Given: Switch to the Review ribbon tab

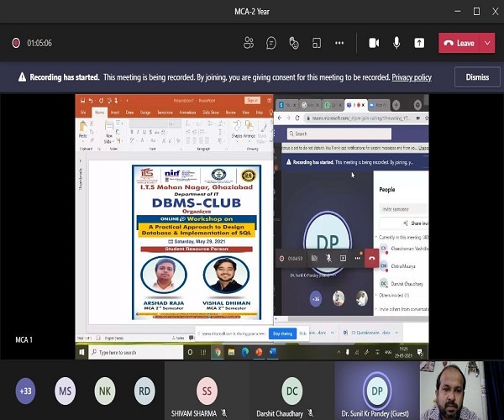Looking at the screenshot, I should (230, 113).
